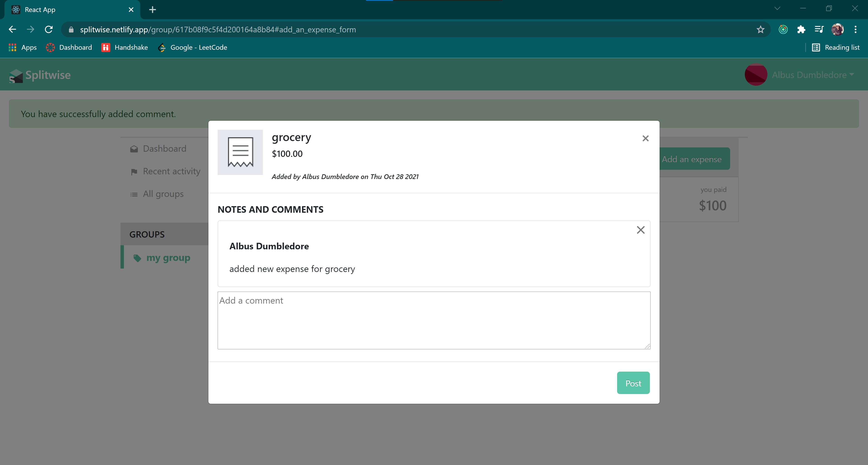Reload the page with refresh icon
This screenshot has width=868, height=465.
coord(49,30)
